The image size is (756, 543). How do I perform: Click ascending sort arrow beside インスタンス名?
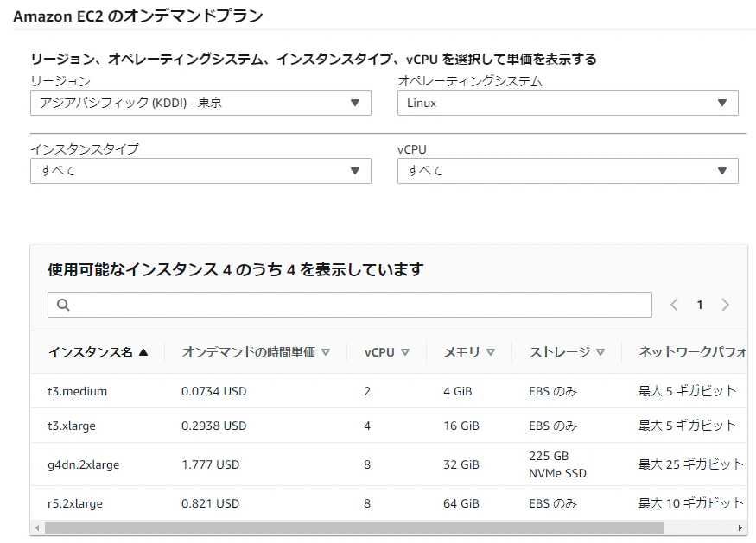coord(143,352)
